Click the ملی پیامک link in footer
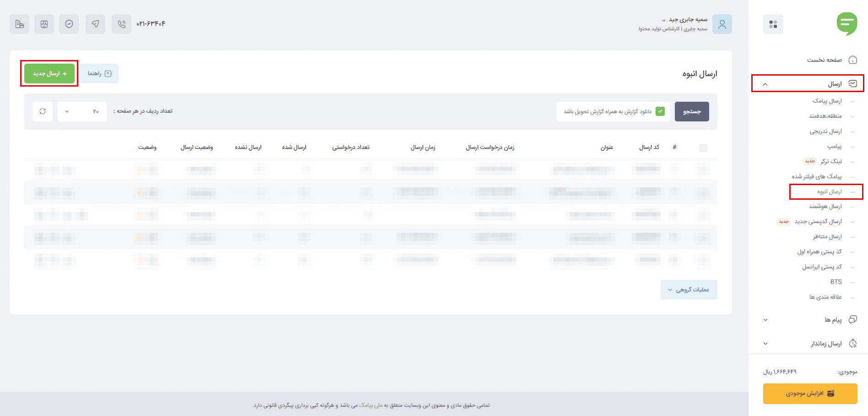Viewport: 868px width, 416px height. 371,405
